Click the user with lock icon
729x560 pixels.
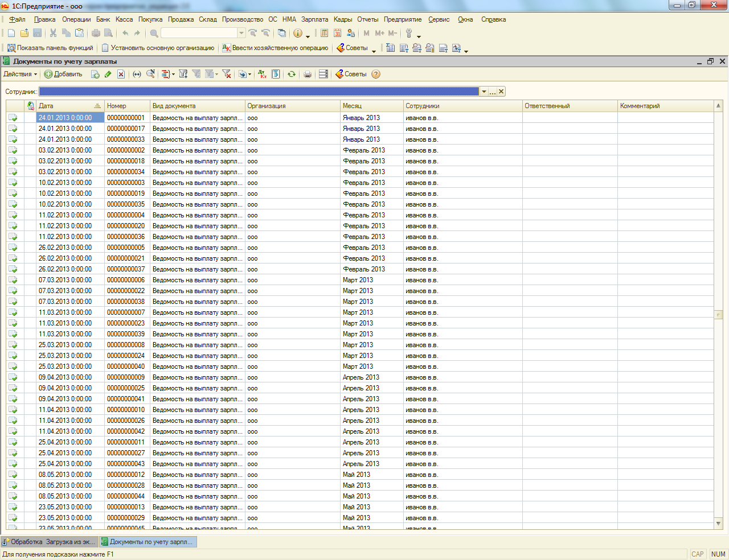[x=351, y=33]
